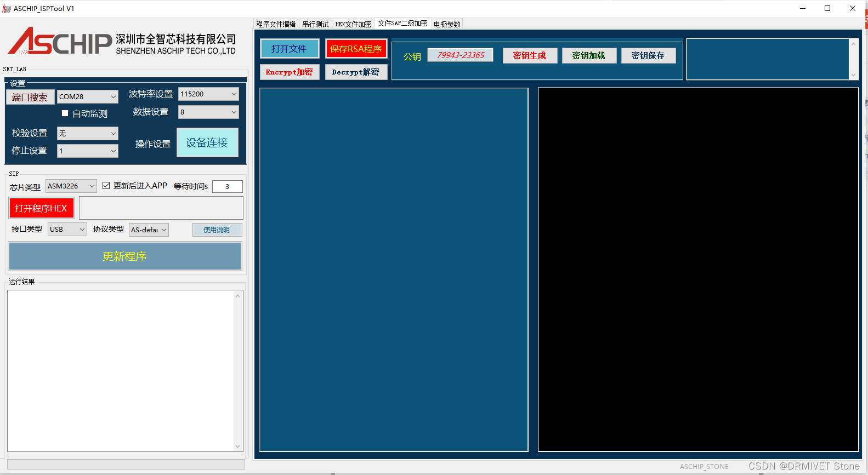Viewport: 868px width, 475px height.
Task: Click the 打开程序HEX button
Action: pos(42,208)
